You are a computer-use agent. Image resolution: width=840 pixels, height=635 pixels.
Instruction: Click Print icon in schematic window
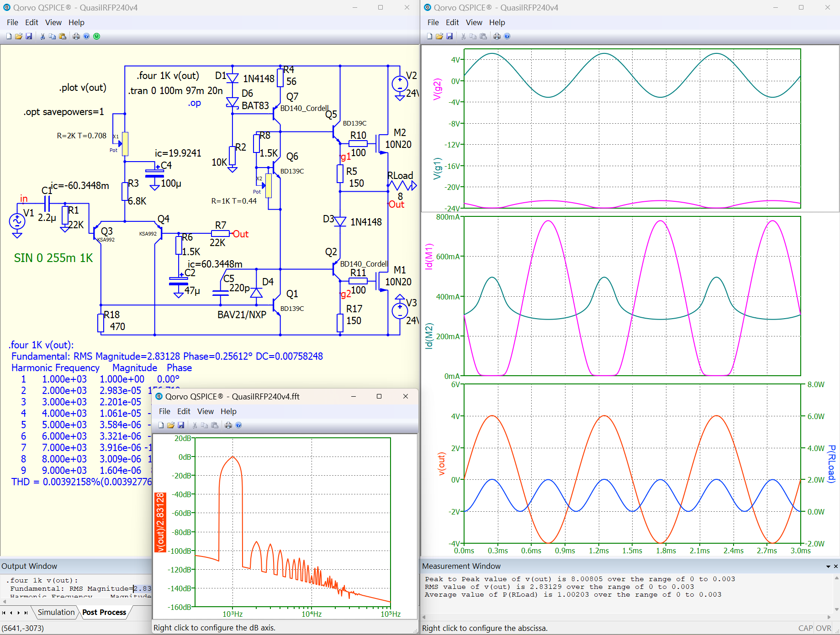click(x=76, y=37)
